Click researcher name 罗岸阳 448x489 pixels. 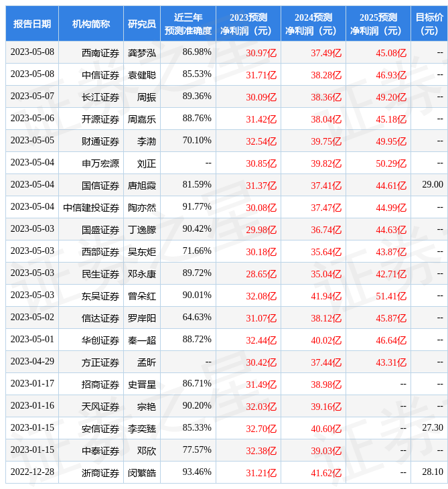click(x=142, y=318)
